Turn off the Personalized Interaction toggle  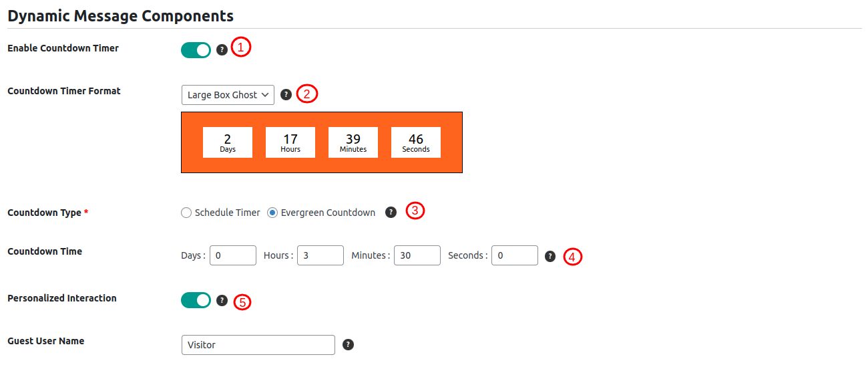(x=196, y=301)
